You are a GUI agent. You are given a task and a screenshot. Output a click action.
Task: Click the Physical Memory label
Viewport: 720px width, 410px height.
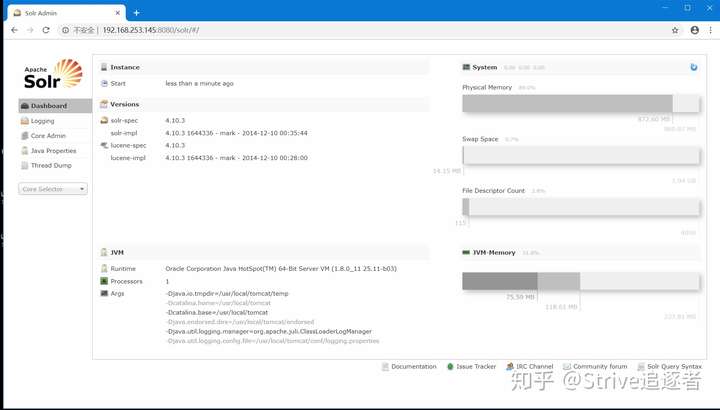[487, 87]
